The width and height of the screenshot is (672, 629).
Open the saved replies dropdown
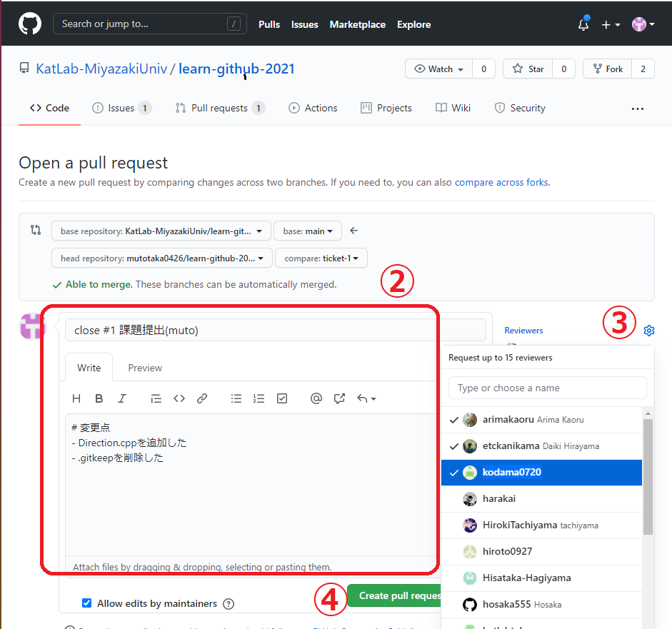366,398
